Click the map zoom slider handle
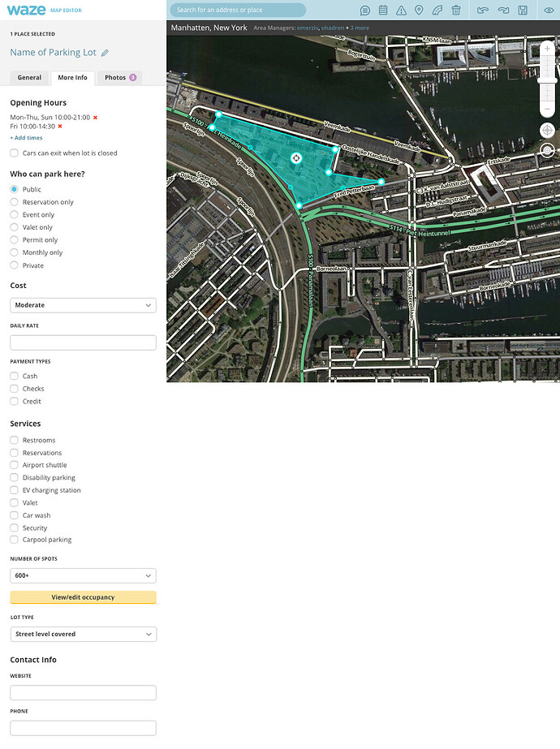Viewport: 560px width, 749px height. tap(547, 80)
